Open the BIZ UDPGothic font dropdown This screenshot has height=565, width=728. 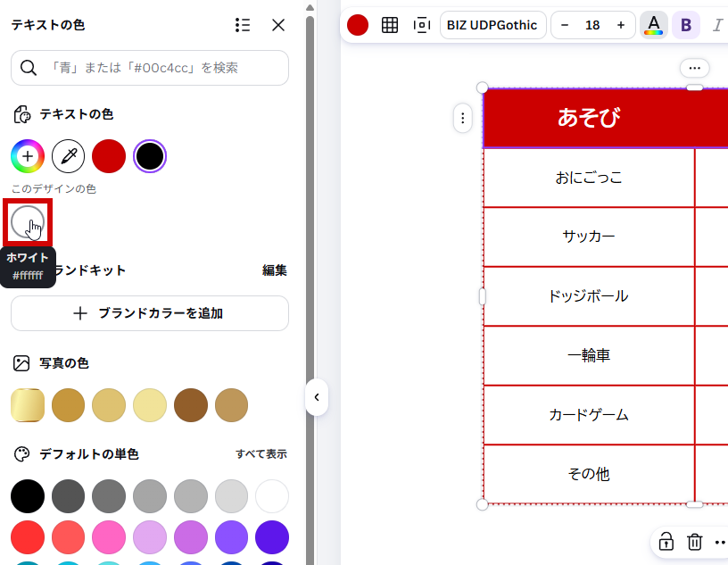[x=492, y=25]
